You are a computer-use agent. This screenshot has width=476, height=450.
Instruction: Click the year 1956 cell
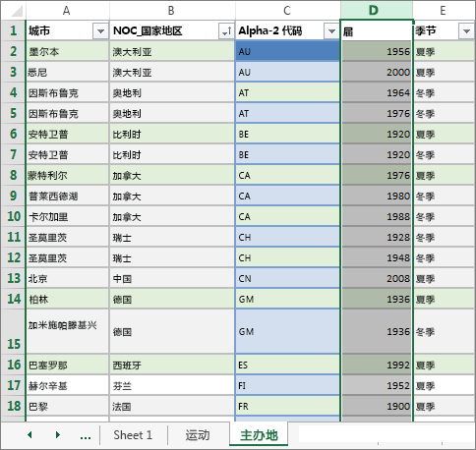pyautogui.click(x=377, y=51)
